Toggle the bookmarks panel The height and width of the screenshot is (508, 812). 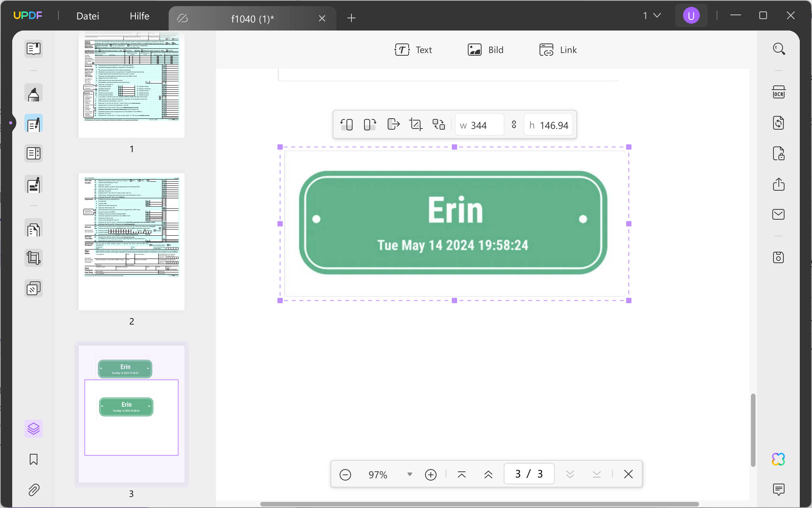(x=34, y=459)
